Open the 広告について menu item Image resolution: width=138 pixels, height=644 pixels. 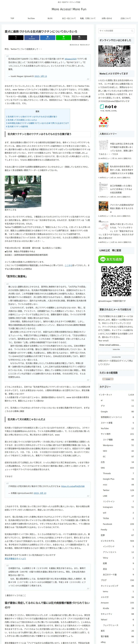pos(126,18)
